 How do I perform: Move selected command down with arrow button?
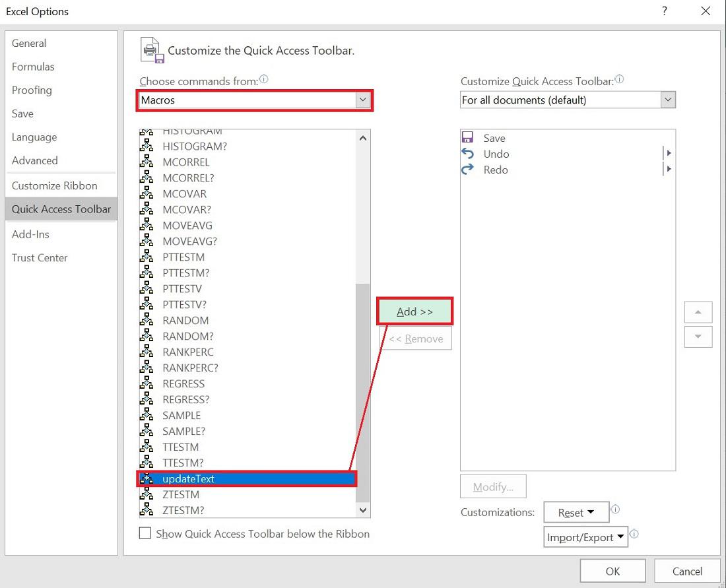[x=698, y=337]
